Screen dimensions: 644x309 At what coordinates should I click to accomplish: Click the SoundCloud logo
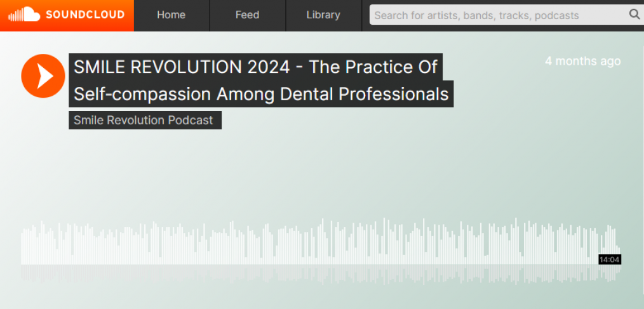click(67, 15)
